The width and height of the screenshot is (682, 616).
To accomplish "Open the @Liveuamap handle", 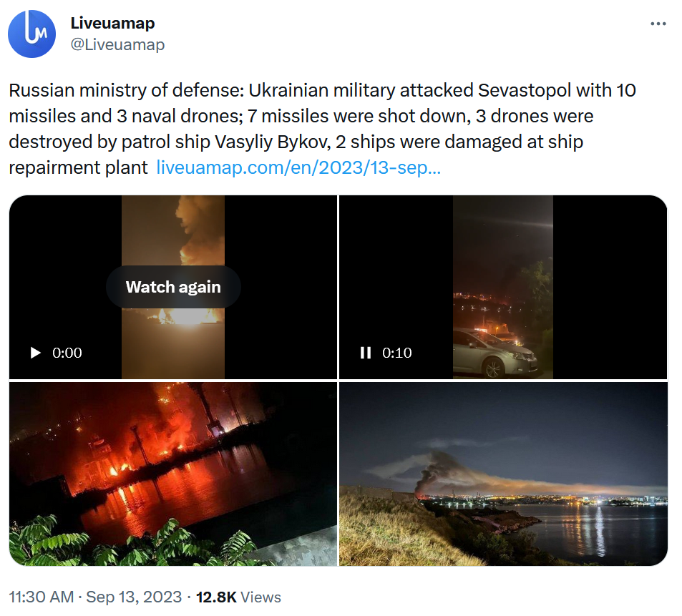I will click(117, 44).
